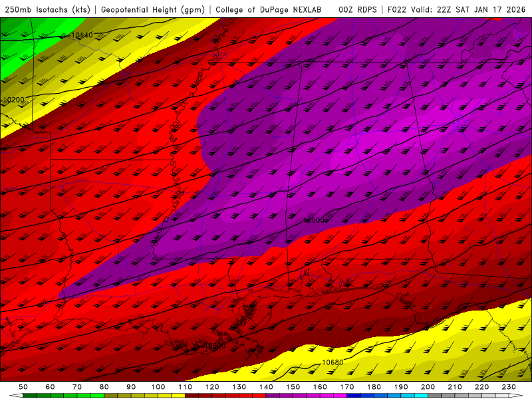Click the 100 value on the color scale
The image size is (532, 399).
click(x=158, y=387)
